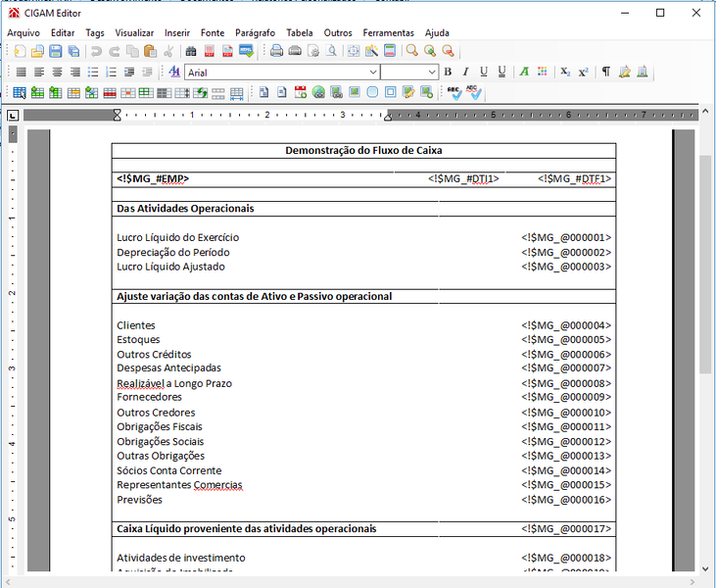The width and height of the screenshot is (716, 588).
Task: Click the <!$MG_@000017> tag
Action: [566, 528]
